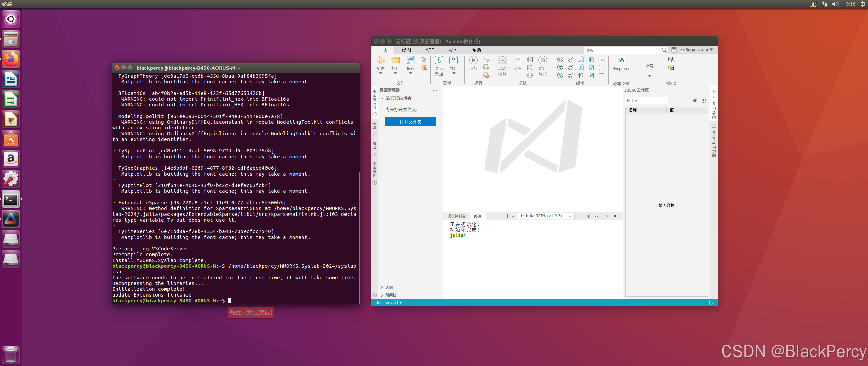Click the list icon in the 编辑 group
The height and width of the screenshot is (366, 868).
[x=601, y=59]
